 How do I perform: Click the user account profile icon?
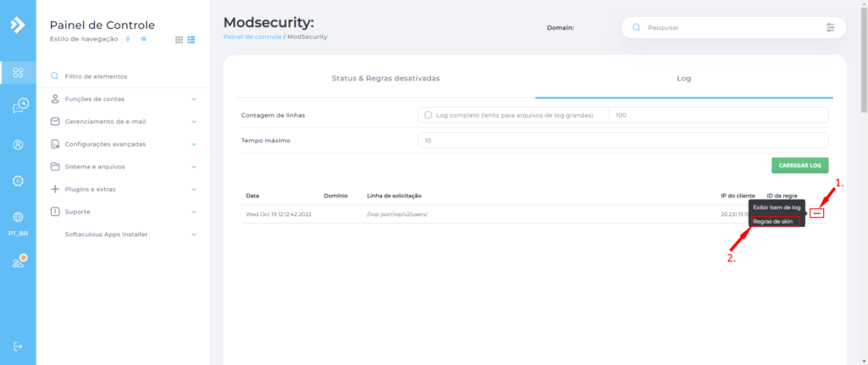tap(18, 144)
